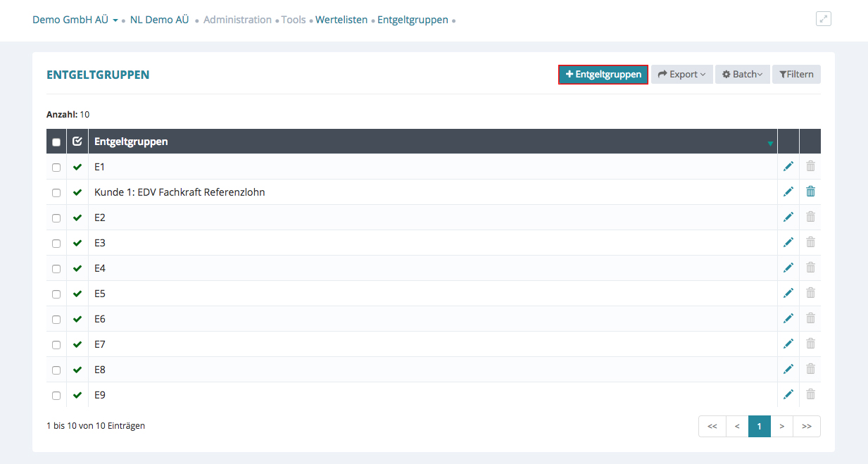
Task: Add a new Entgeltgruppen entry
Action: 603,75
